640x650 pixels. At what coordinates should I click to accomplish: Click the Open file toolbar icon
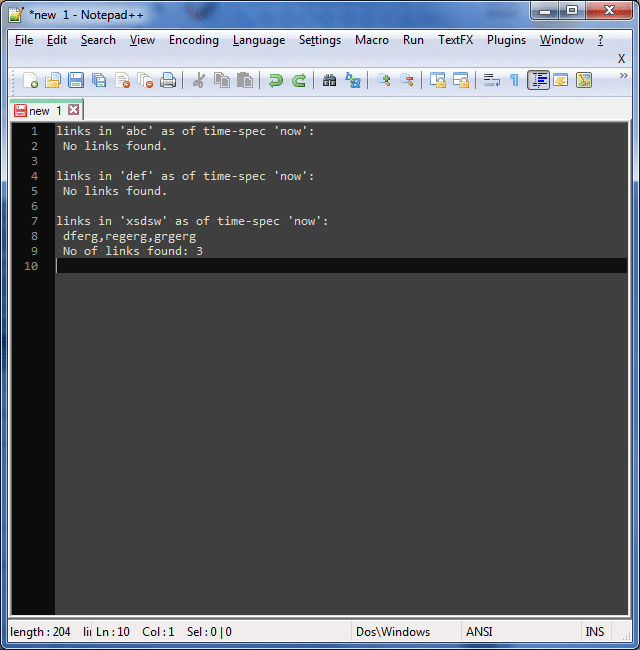[53, 80]
